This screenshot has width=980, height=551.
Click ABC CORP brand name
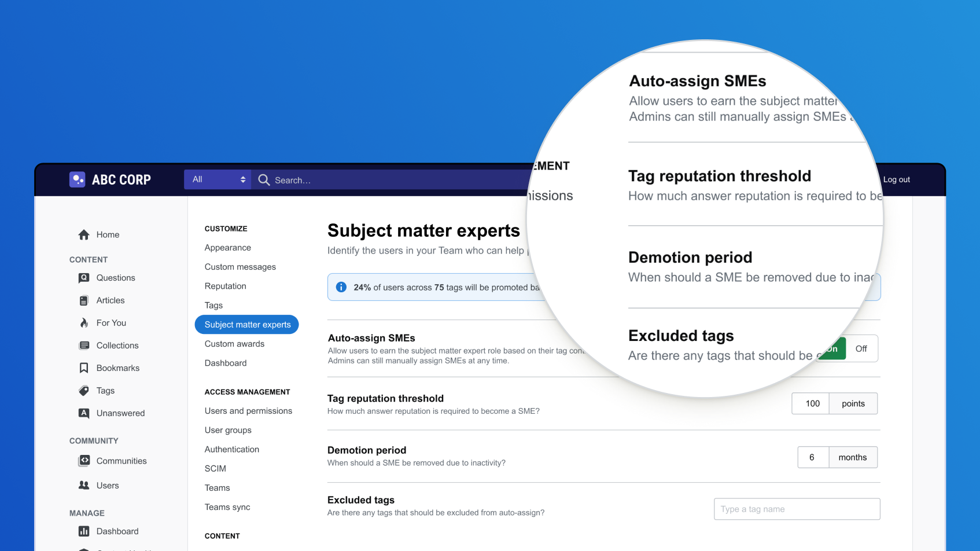[121, 179]
